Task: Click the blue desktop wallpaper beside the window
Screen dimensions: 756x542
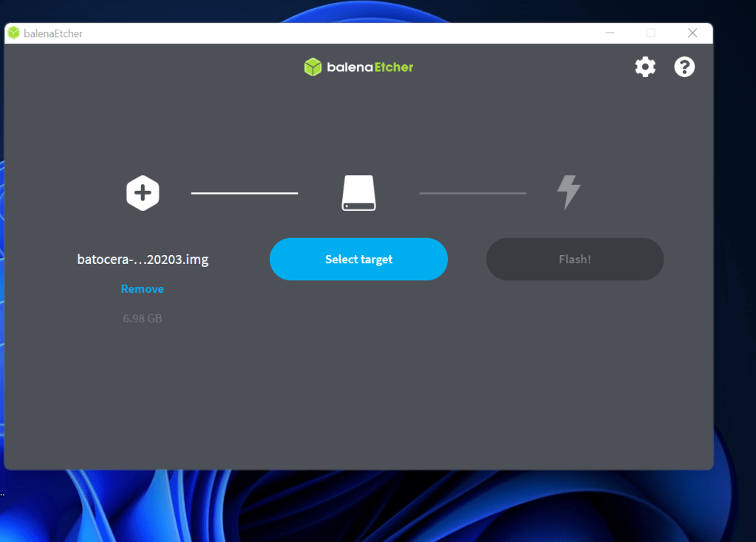Action: point(734,296)
